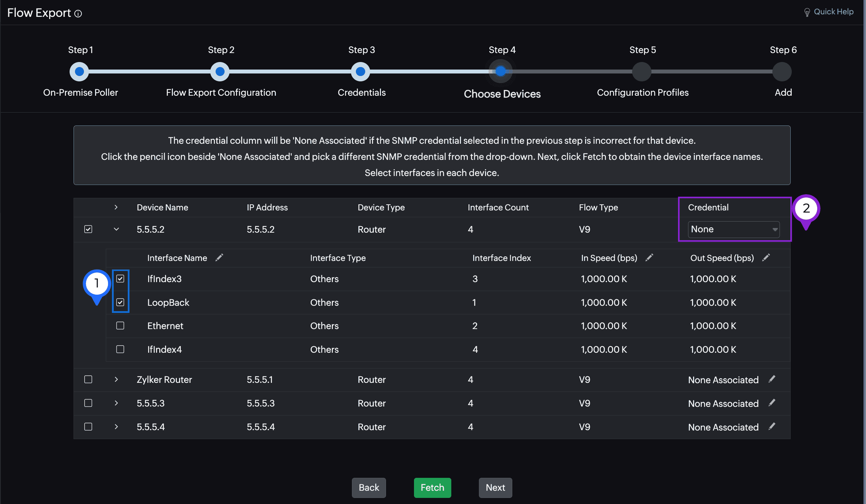Edit Out Speed (bps) with pencil icon
Image resolution: width=866 pixels, height=504 pixels.
[766, 258]
